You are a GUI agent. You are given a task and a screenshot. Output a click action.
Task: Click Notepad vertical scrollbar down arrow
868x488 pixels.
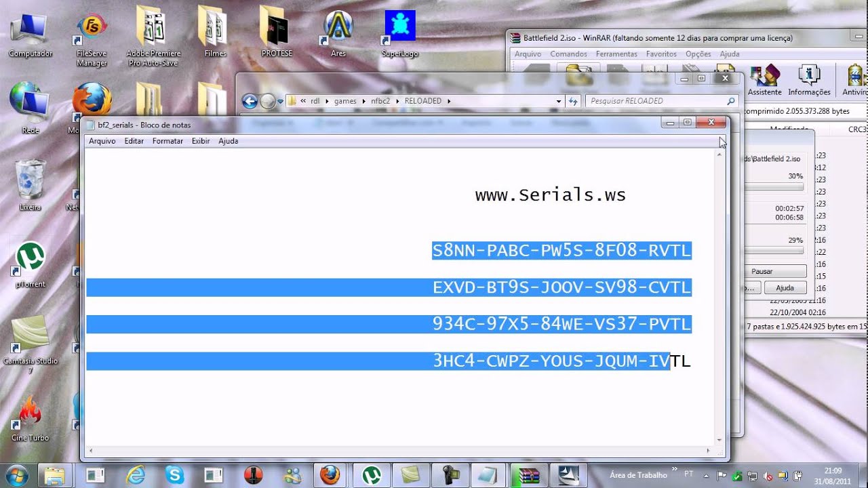pyautogui.click(x=719, y=441)
